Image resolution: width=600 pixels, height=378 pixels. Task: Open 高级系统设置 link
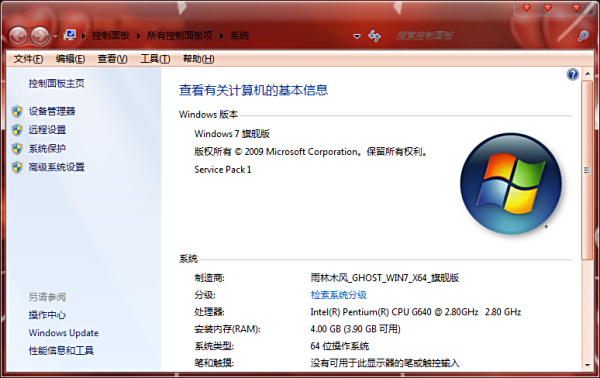pos(57,167)
